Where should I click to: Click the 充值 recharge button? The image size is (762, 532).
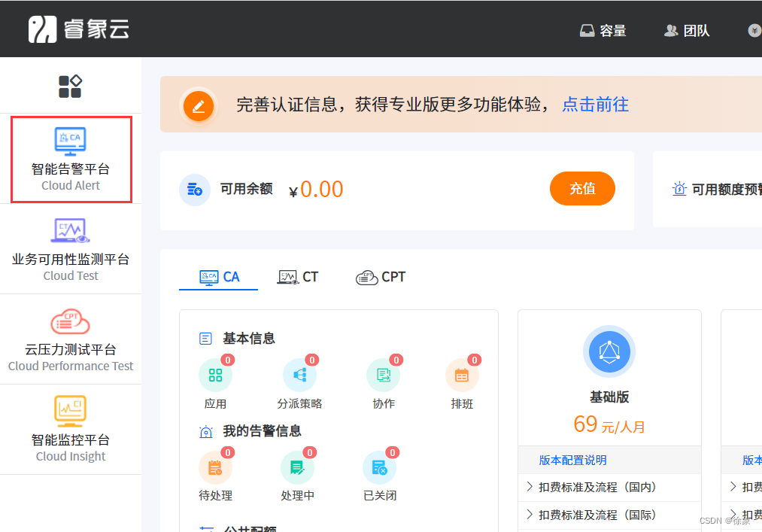pyautogui.click(x=582, y=189)
